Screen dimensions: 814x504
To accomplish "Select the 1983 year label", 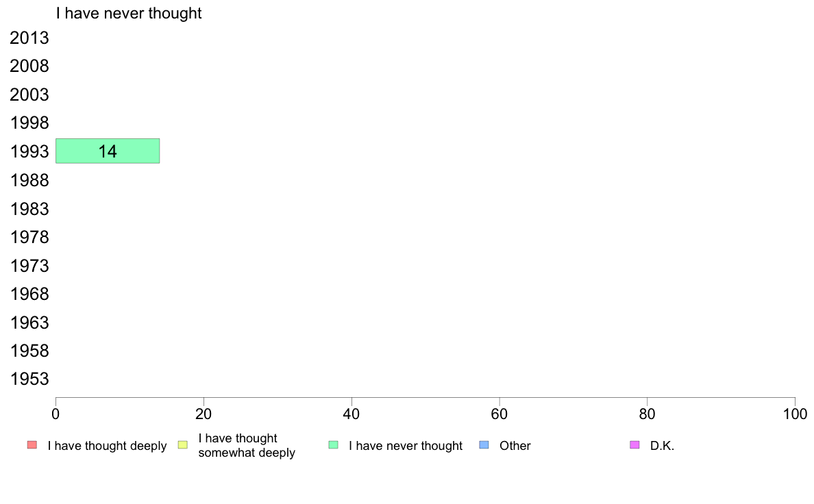I will click(29, 209).
